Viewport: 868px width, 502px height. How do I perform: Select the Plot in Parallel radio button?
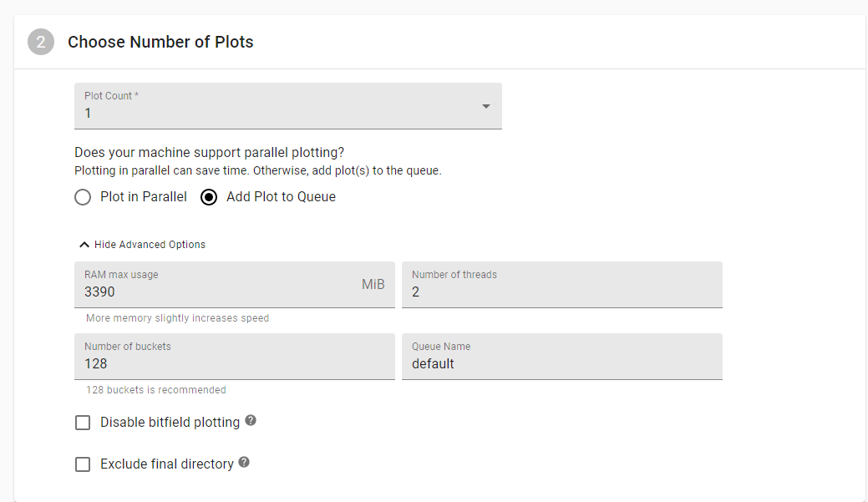83,197
